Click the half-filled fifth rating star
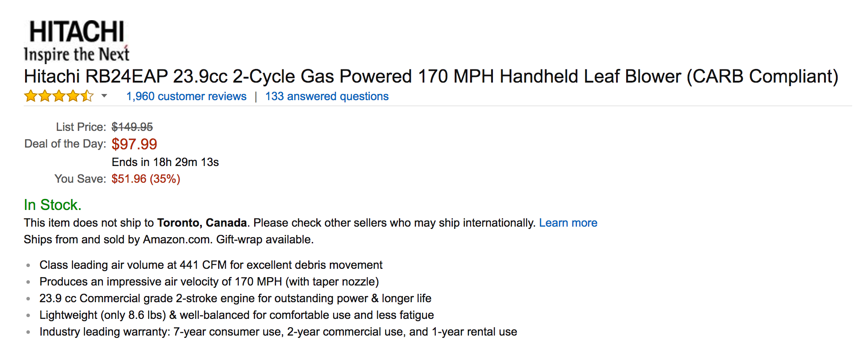 [87, 96]
